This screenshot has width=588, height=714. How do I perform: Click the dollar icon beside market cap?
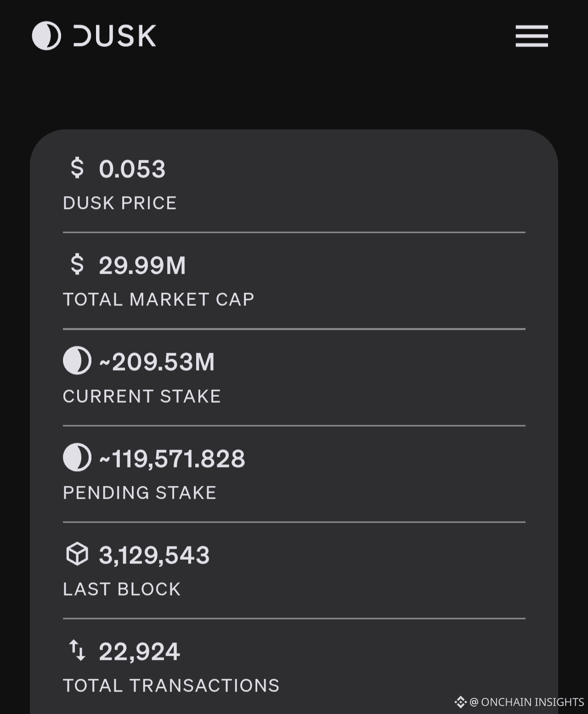77,264
